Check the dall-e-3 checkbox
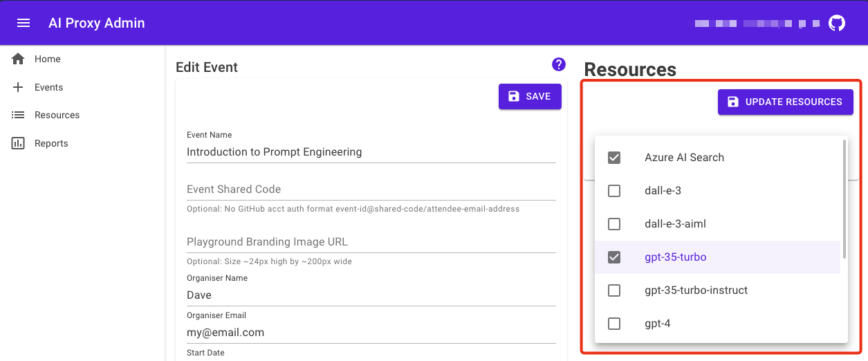 [x=614, y=191]
